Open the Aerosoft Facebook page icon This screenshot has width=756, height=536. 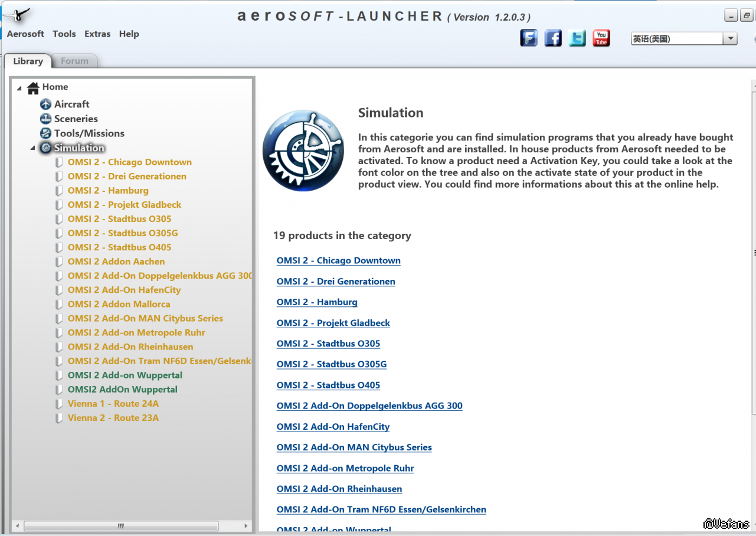[553, 38]
